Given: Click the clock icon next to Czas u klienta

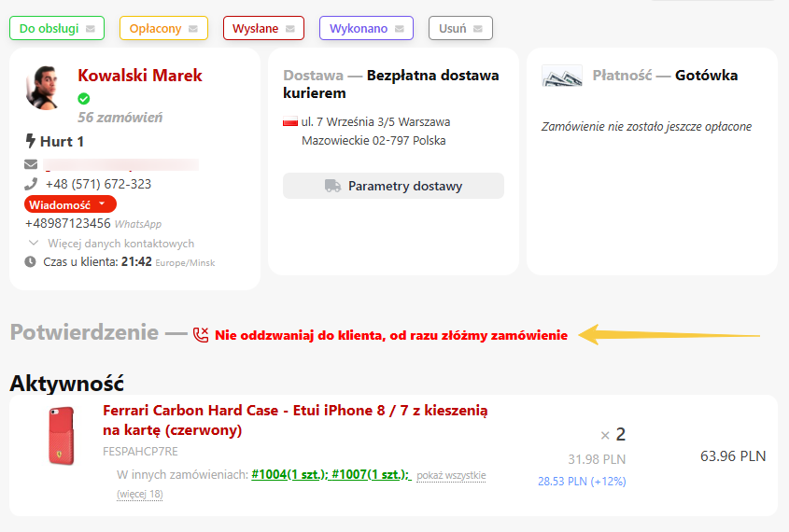Looking at the screenshot, I should [x=30, y=262].
